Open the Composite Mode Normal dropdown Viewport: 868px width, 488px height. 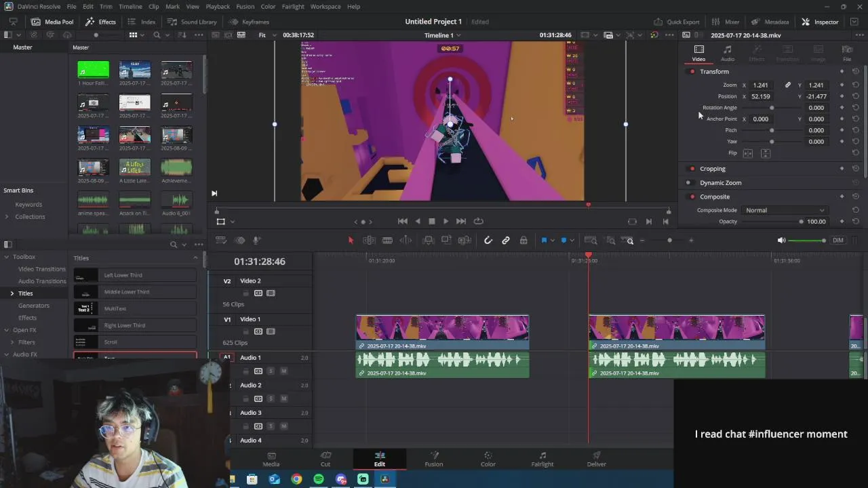785,210
